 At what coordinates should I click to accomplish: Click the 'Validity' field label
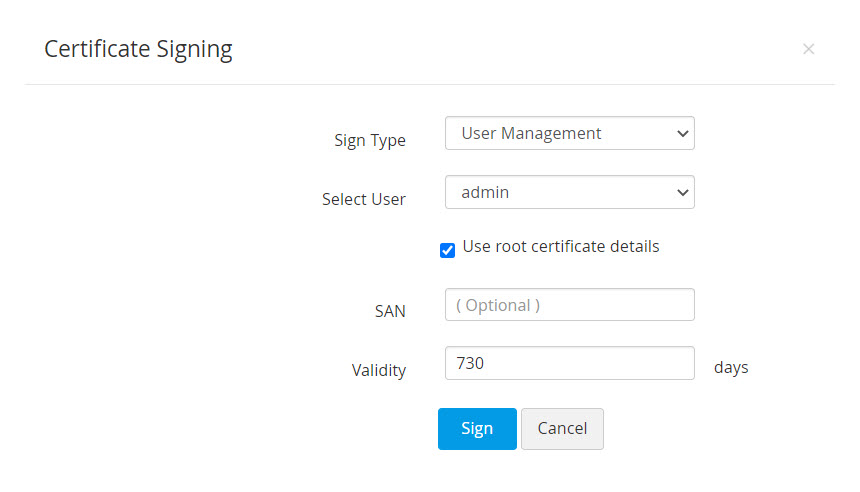[x=378, y=370]
